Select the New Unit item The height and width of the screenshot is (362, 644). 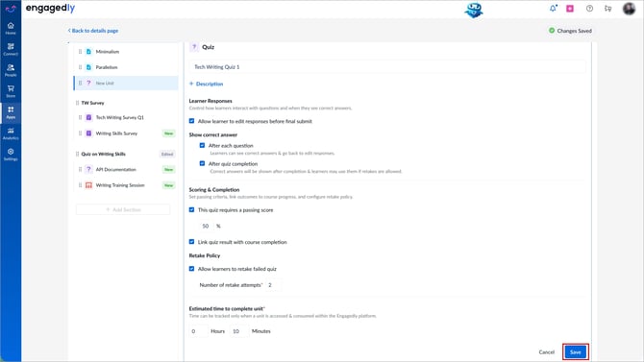(126, 83)
